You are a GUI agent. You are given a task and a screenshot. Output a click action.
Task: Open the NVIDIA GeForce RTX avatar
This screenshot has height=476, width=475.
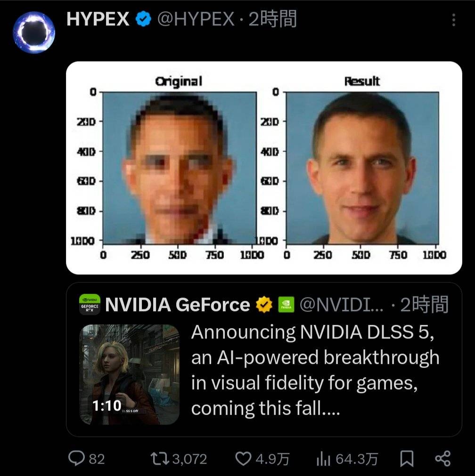(90, 305)
